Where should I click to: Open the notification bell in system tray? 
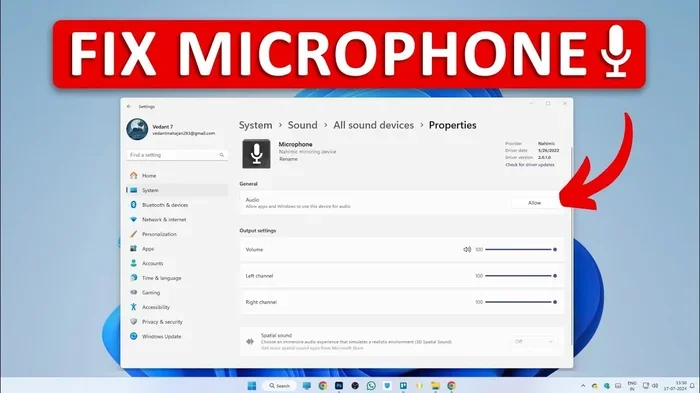(x=692, y=385)
